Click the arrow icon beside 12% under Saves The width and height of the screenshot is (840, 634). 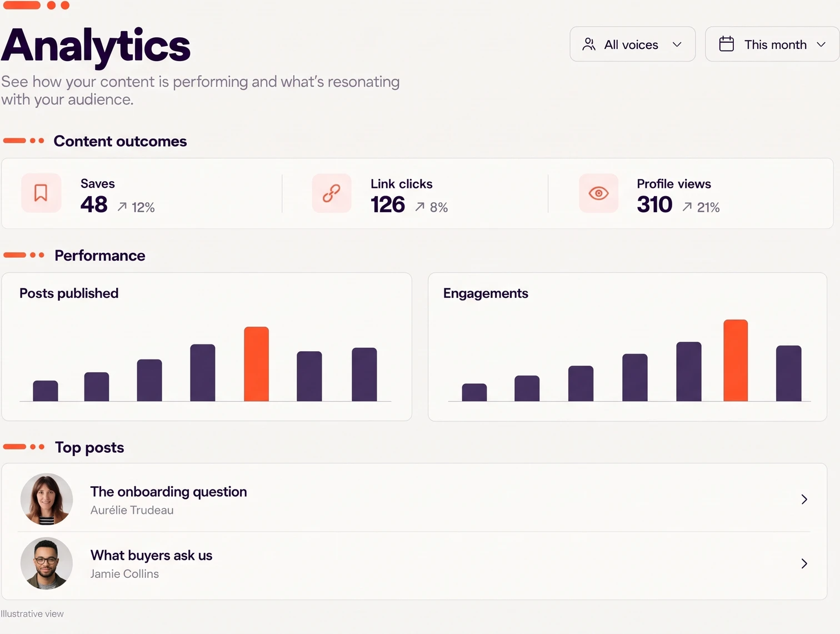click(122, 207)
